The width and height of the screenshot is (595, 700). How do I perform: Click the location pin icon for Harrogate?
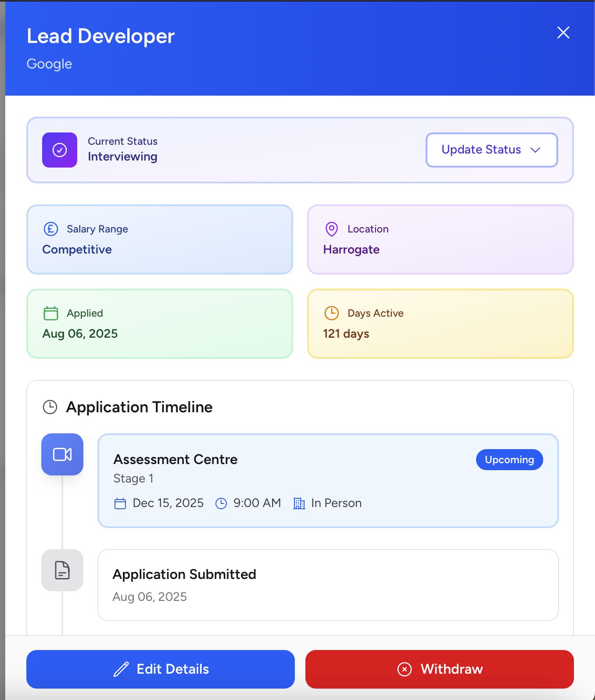[x=331, y=229]
